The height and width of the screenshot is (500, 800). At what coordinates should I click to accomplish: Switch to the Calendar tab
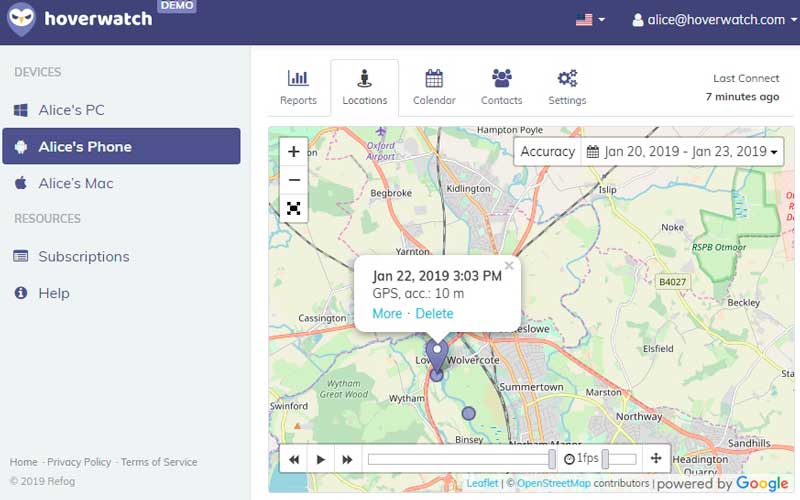click(x=434, y=88)
